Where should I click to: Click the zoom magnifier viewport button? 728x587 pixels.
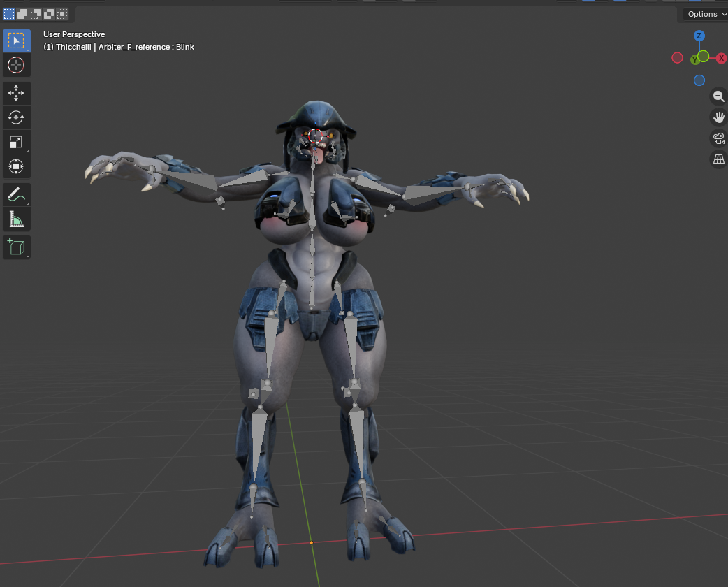[x=718, y=96]
